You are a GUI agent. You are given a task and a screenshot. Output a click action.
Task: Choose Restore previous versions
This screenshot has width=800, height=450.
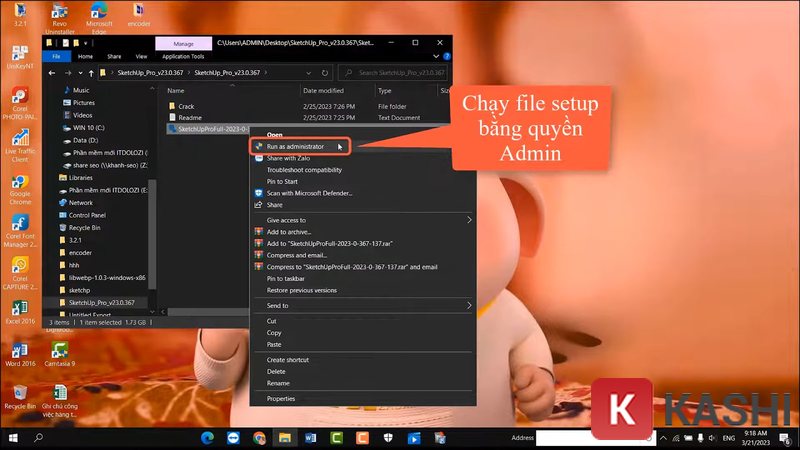302,290
